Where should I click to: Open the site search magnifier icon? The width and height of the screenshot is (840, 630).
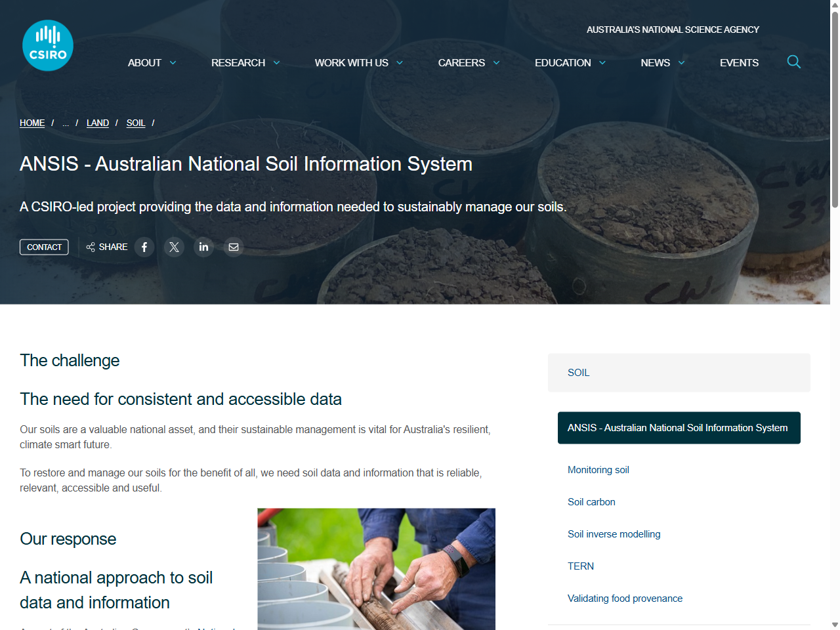(x=793, y=62)
